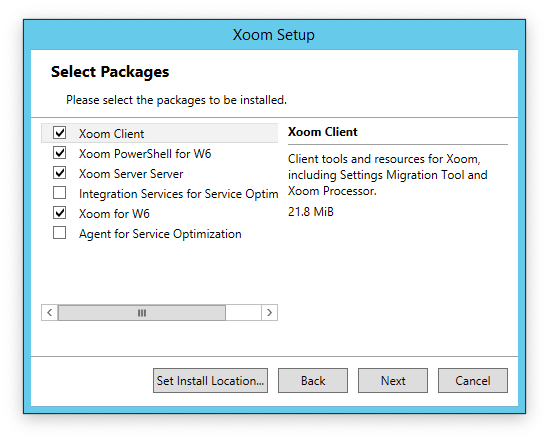Image resolution: width=549 pixels, height=441 pixels.
Task: Highlight the Xoom Server Server package name
Action: (x=131, y=174)
